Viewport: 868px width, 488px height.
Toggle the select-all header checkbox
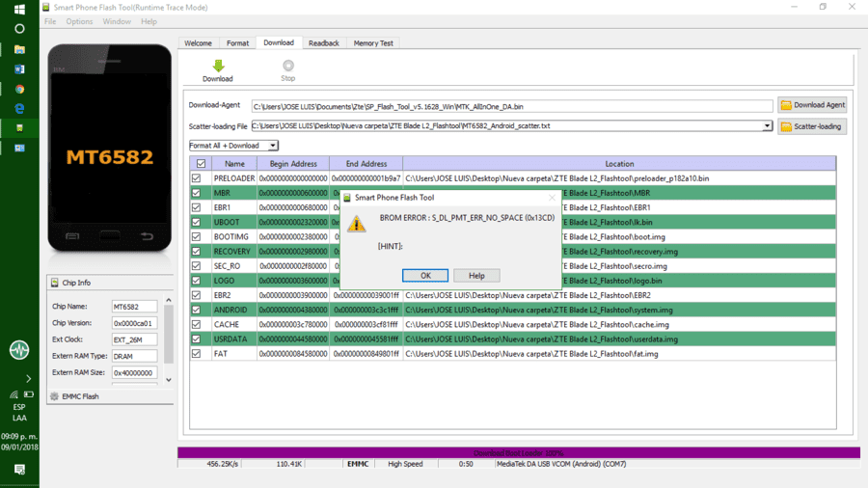tap(201, 164)
